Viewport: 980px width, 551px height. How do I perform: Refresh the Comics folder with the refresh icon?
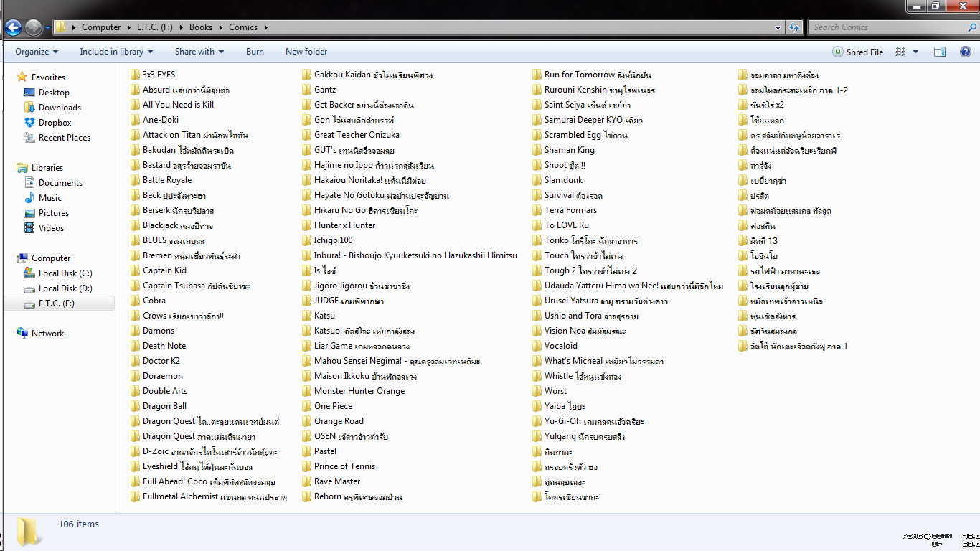click(794, 27)
